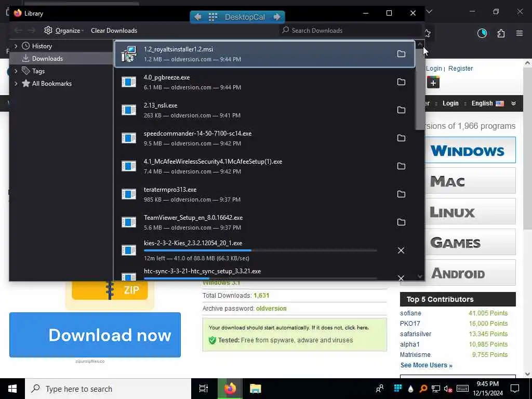Click the Windows taskbar search box
The image size is (532, 399).
pyautogui.click(x=108, y=389)
